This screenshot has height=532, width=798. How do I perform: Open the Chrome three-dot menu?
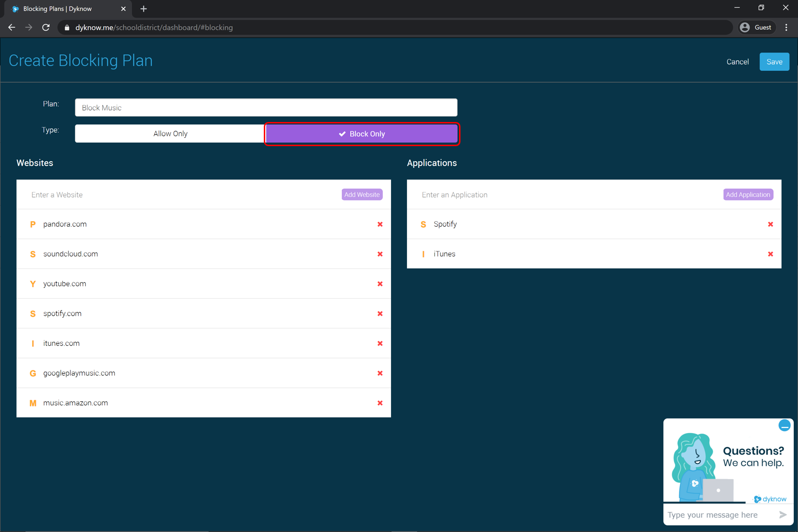tap(786, 27)
